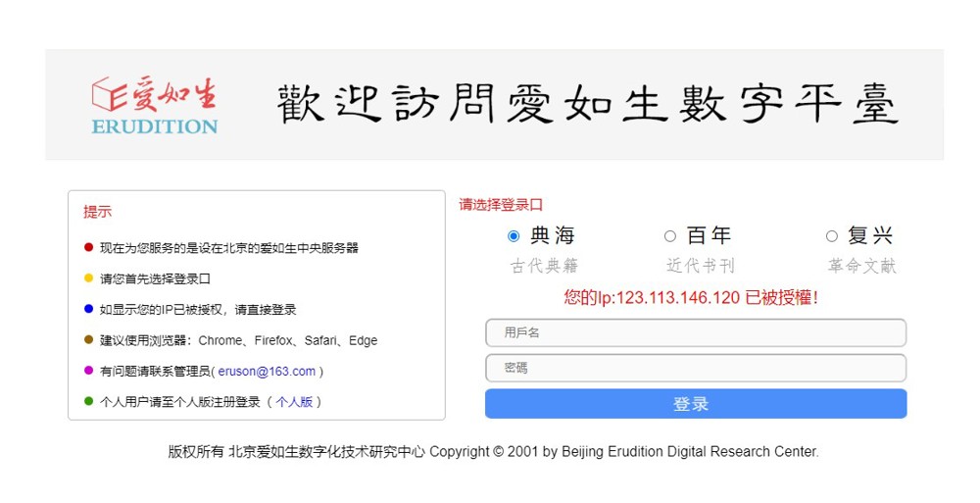Open the eruson@163.com email link
The width and height of the screenshot is (980, 503).
coord(267,372)
